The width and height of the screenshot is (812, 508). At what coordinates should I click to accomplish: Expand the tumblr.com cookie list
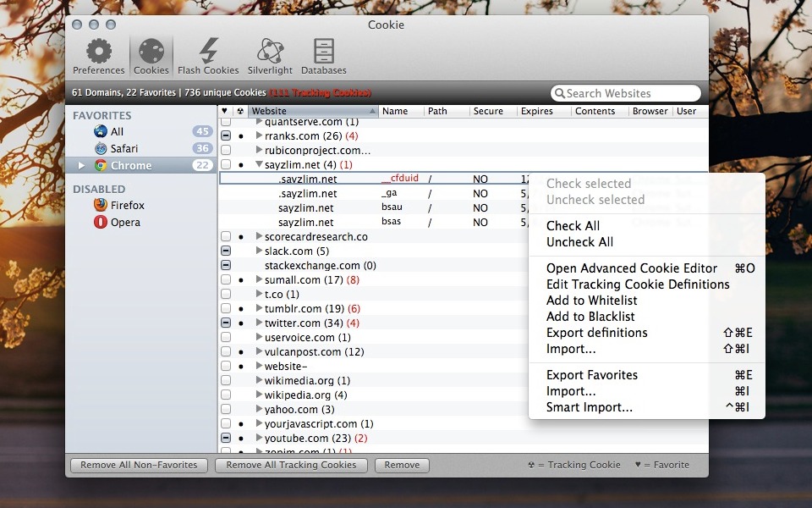[260, 309]
